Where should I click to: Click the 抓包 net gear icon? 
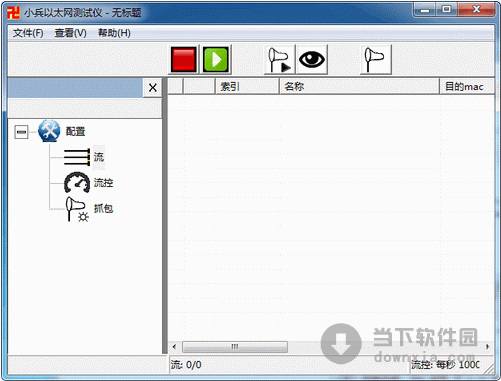[77, 209]
